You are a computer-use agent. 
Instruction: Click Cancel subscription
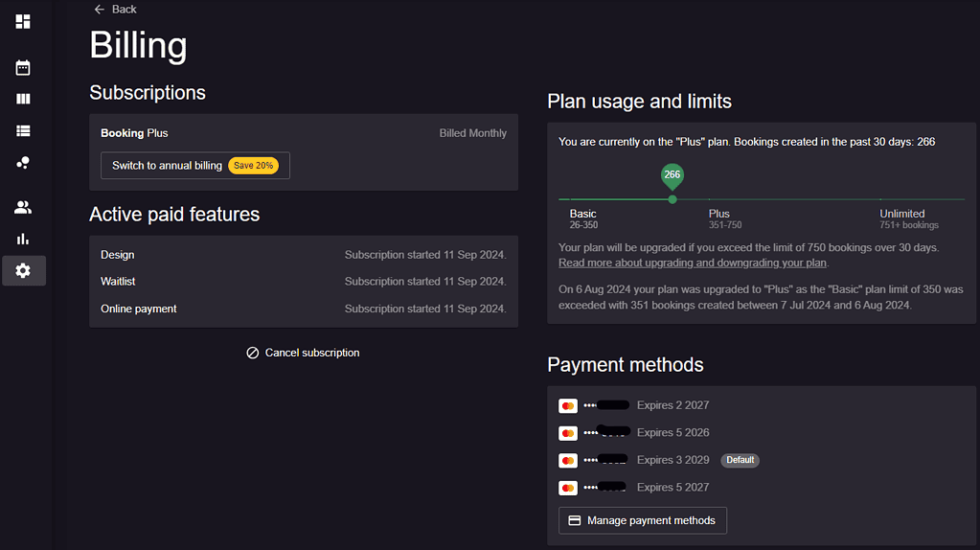click(x=303, y=353)
